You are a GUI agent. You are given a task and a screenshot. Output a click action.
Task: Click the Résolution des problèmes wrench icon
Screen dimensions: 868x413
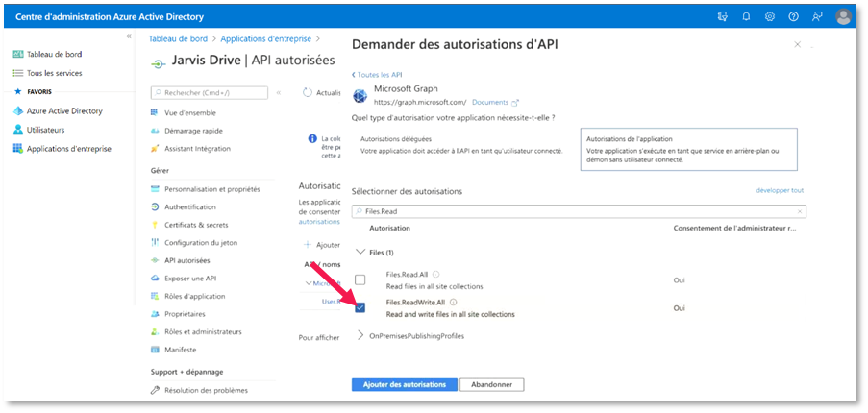pyautogui.click(x=155, y=390)
